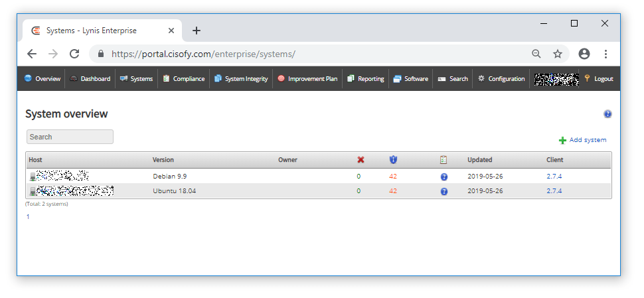Open the blurred host name in the Debian row
The image size is (644, 298).
coord(62,176)
